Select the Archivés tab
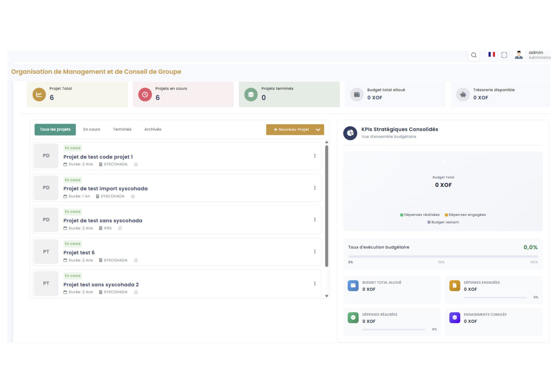Screen dimensions: 555x392 pyautogui.click(x=152, y=129)
